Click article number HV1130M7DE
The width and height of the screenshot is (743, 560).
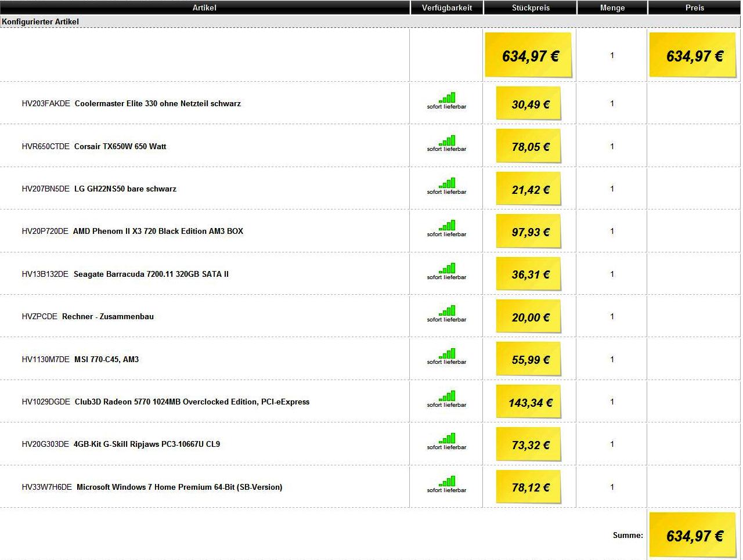pyautogui.click(x=46, y=359)
